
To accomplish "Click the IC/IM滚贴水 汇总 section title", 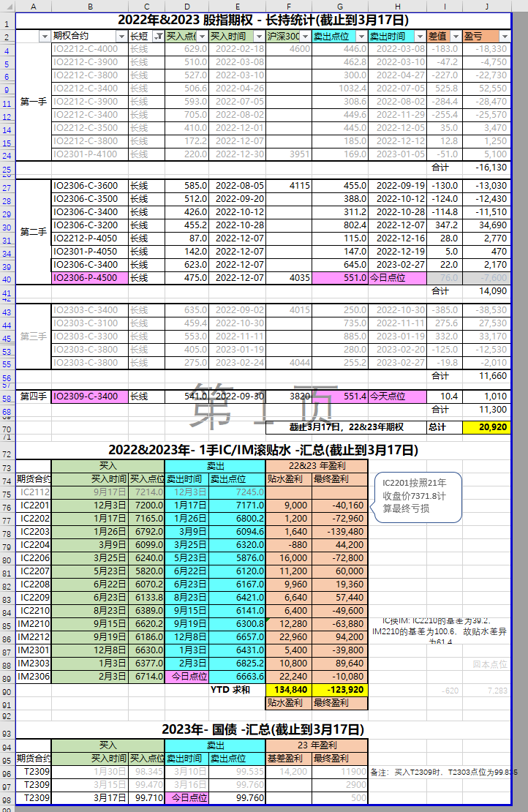I will tap(263, 450).
